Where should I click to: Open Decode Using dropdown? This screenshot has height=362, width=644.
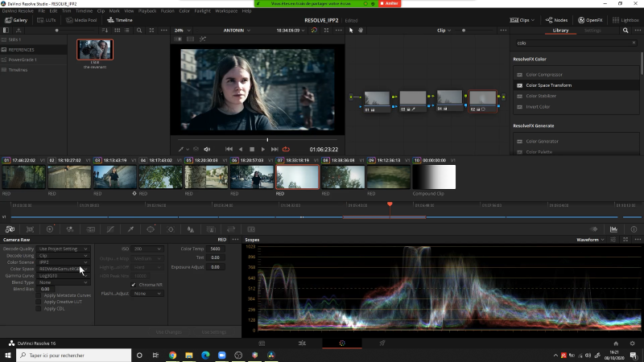point(63,255)
